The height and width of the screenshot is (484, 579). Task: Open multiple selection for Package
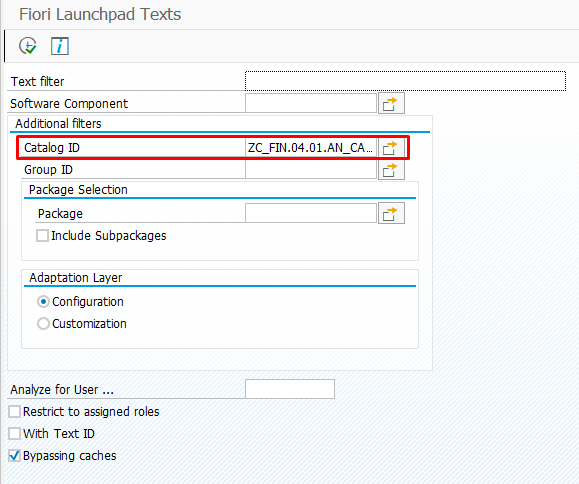tap(391, 213)
